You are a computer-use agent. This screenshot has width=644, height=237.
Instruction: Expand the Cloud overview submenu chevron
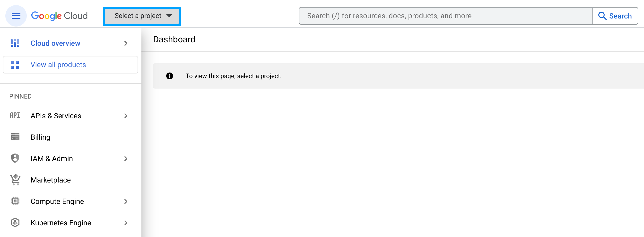pyautogui.click(x=126, y=43)
